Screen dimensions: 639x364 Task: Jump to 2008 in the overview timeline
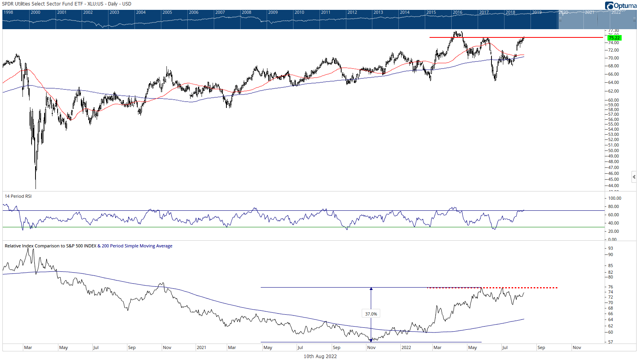(x=247, y=13)
